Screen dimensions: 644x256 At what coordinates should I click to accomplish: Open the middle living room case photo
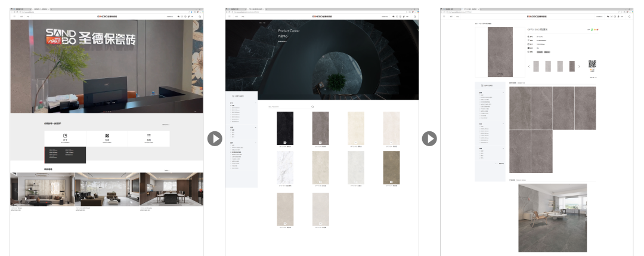pyautogui.click(x=107, y=189)
